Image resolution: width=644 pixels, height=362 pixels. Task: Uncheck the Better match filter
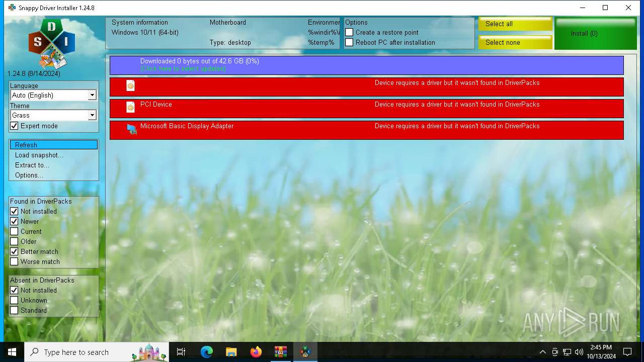(x=14, y=251)
